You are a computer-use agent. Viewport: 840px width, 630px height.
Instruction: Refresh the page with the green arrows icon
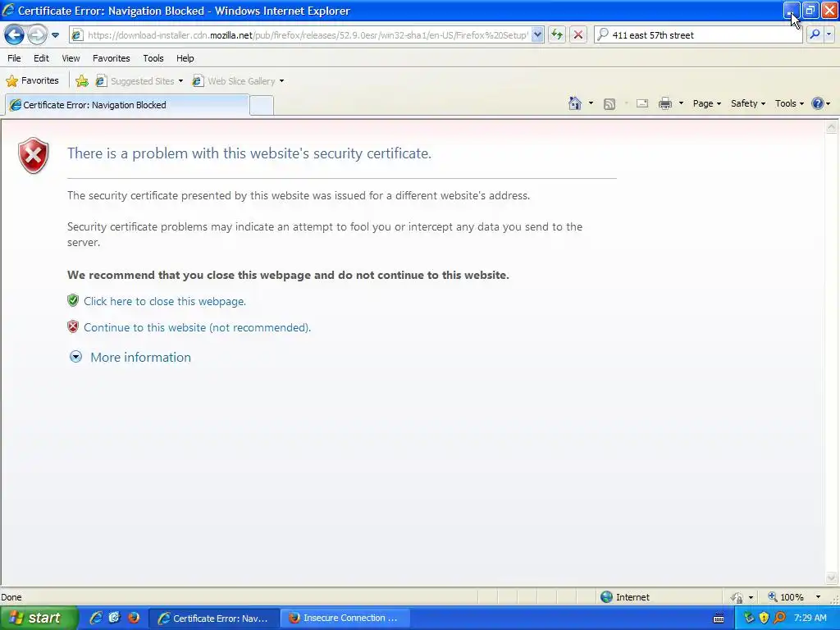(557, 35)
